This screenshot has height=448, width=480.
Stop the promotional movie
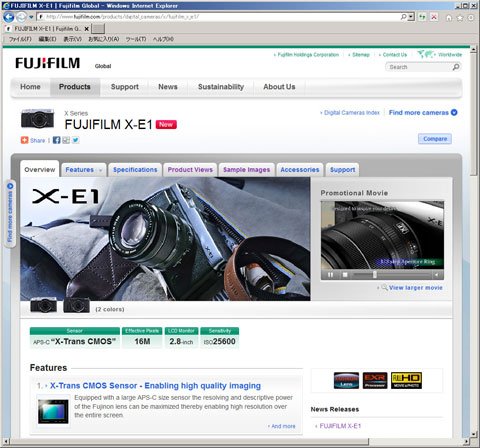(345, 275)
